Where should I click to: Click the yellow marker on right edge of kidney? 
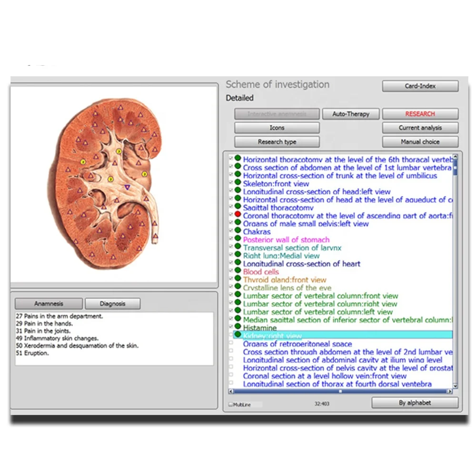point(145,174)
